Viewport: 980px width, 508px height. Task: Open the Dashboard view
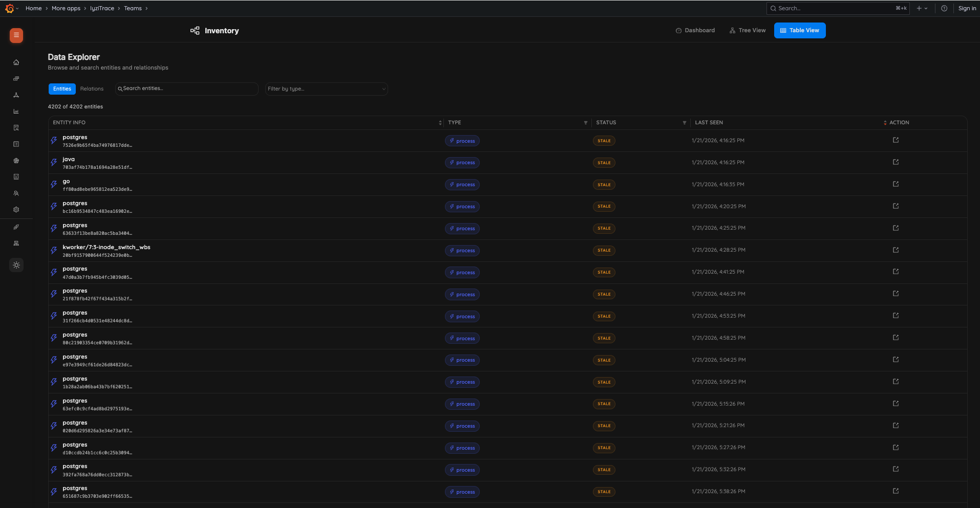[695, 30]
